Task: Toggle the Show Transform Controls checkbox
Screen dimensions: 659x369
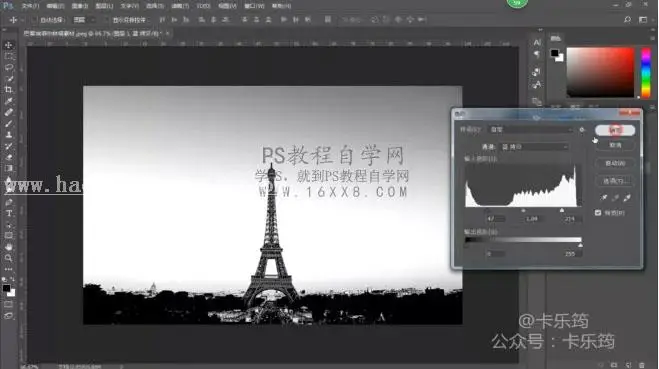Action: [x=105, y=20]
